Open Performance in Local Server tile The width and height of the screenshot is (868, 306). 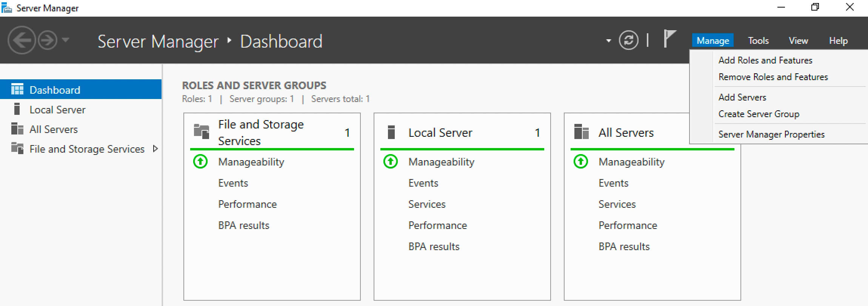click(437, 226)
